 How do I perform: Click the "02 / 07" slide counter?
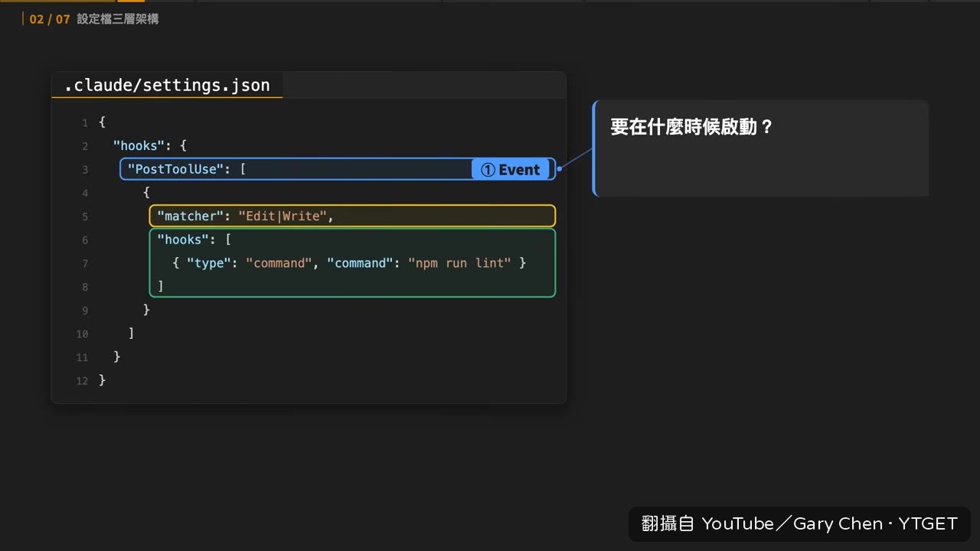point(50,19)
